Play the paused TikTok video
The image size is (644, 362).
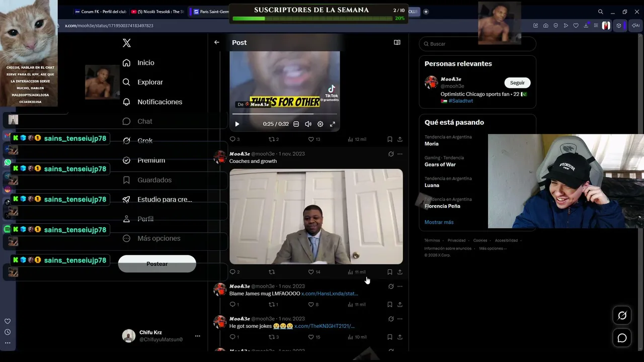(237, 124)
